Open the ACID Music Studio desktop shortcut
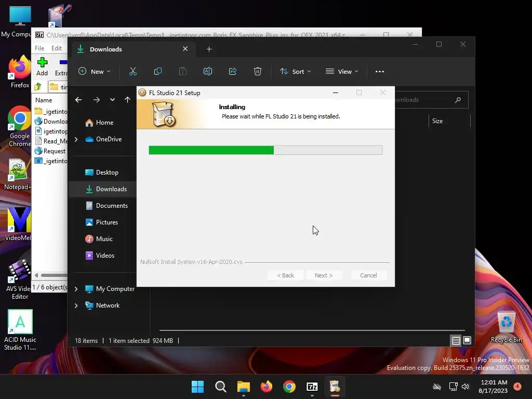 click(x=20, y=330)
